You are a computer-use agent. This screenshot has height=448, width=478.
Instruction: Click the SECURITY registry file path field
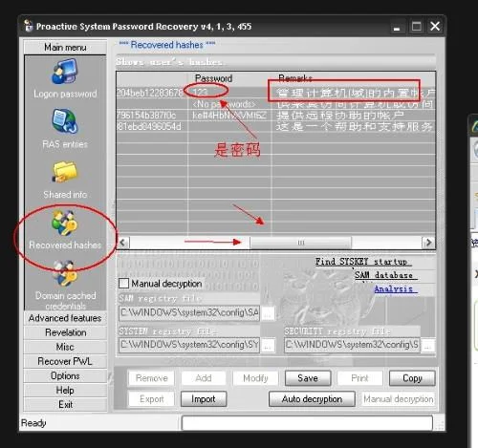352,345
